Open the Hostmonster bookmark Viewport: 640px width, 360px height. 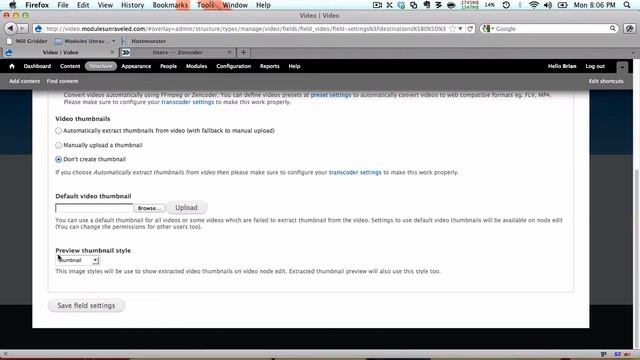click(x=144, y=41)
